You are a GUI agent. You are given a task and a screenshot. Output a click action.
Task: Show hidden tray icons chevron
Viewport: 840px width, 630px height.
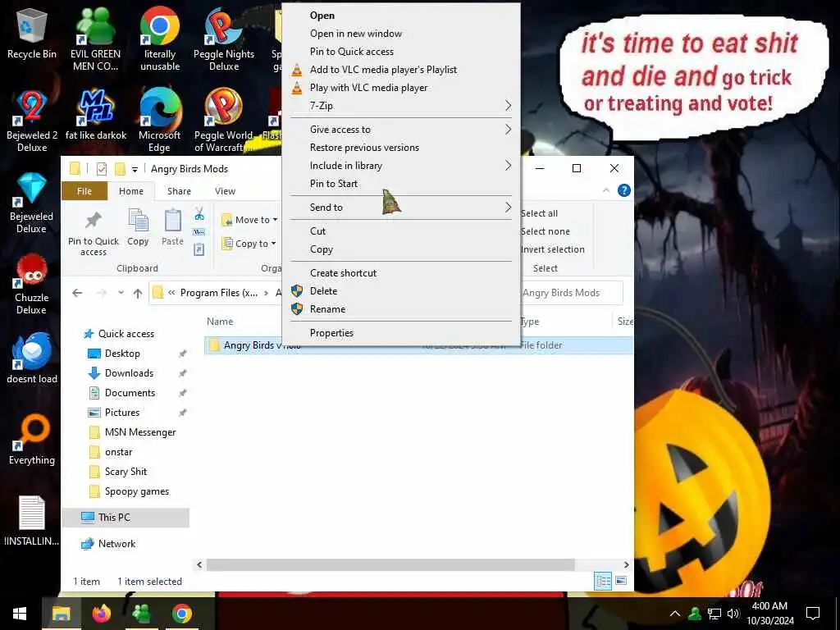pos(675,614)
